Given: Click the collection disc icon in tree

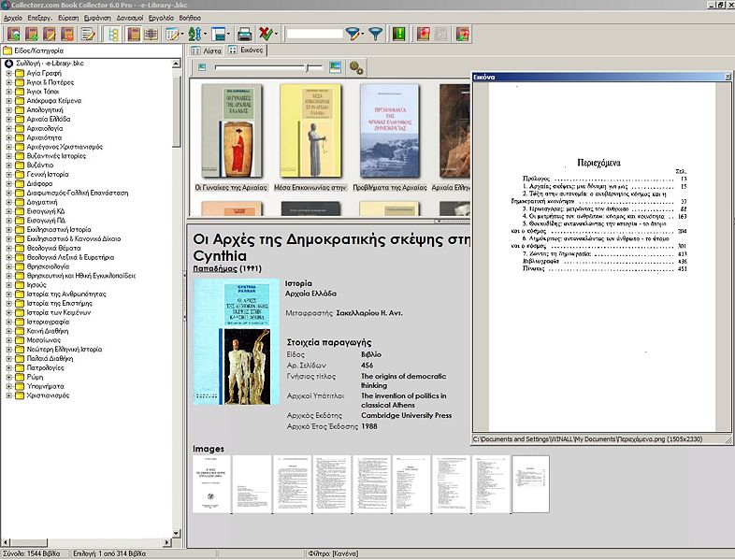Looking at the screenshot, I should pyautogui.click(x=8, y=64).
